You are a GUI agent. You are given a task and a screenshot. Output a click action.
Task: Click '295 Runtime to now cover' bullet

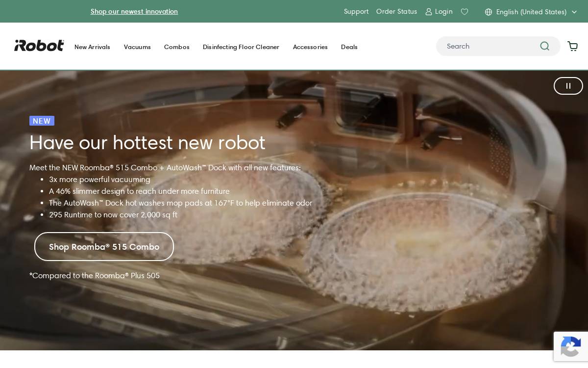[x=113, y=215]
